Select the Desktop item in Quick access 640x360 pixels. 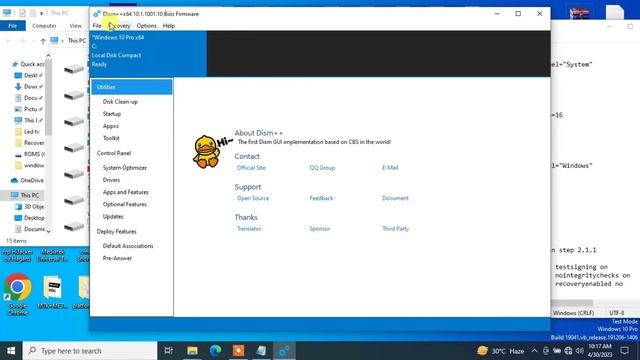pos(29,76)
